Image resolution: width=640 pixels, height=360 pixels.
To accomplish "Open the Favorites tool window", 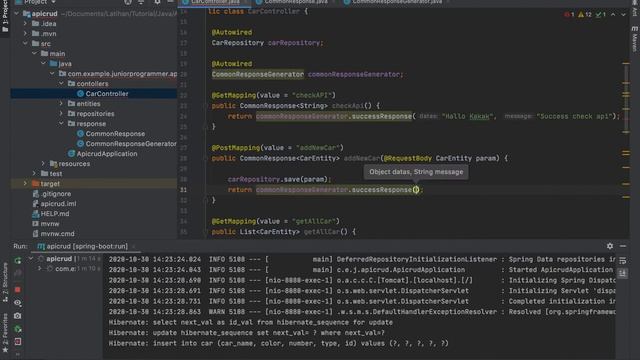I will click(x=5, y=333).
